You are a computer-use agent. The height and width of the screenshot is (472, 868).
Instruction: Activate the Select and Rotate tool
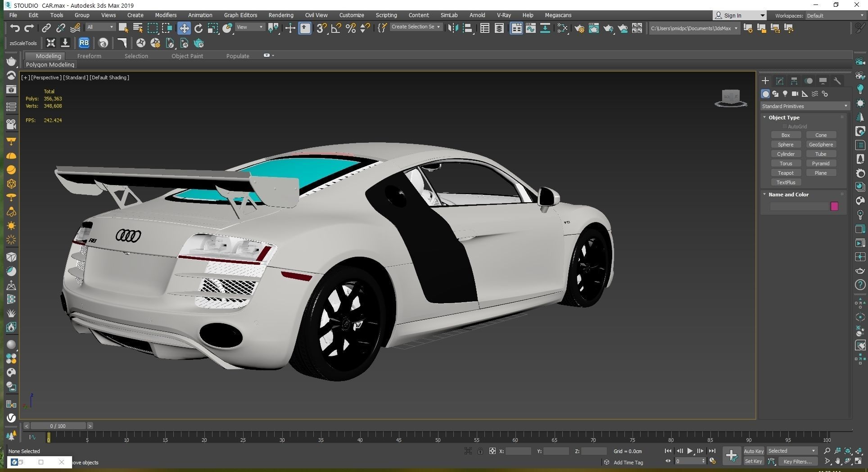point(199,28)
